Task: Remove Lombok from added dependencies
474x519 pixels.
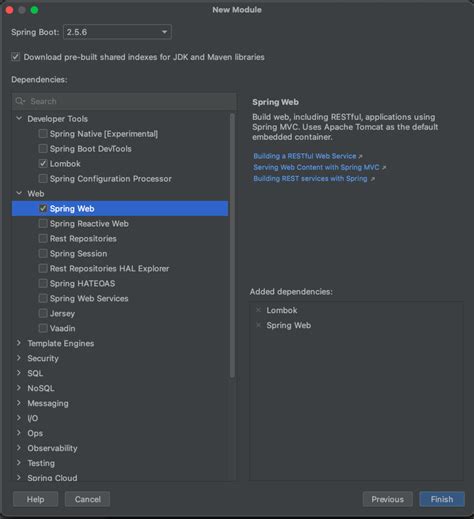Action: point(258,310)
